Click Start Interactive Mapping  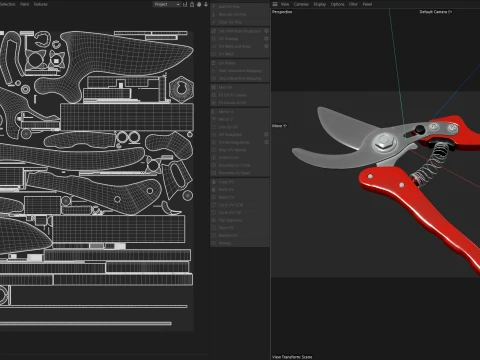pos(240,71)
